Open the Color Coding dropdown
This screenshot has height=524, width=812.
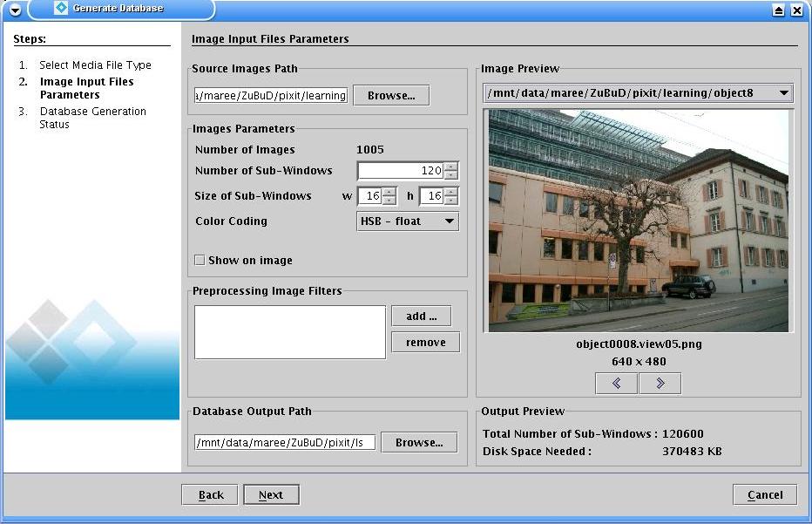click(408, 221)
